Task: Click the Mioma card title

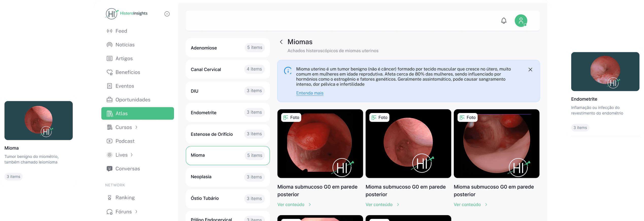Action: click(12, 148)
